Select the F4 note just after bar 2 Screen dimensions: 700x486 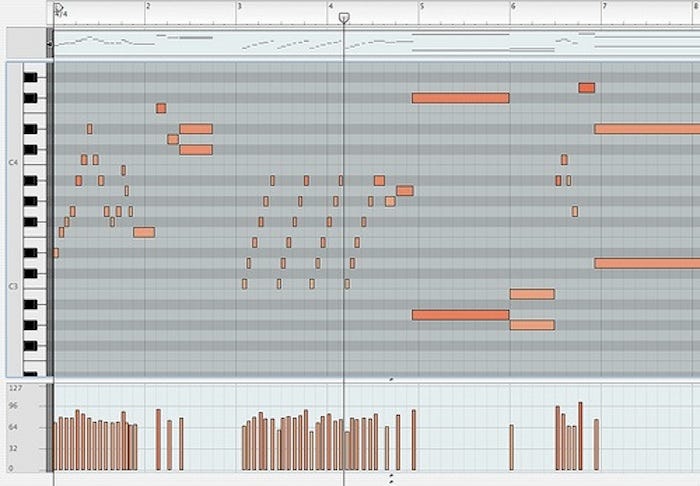point(161,108)
